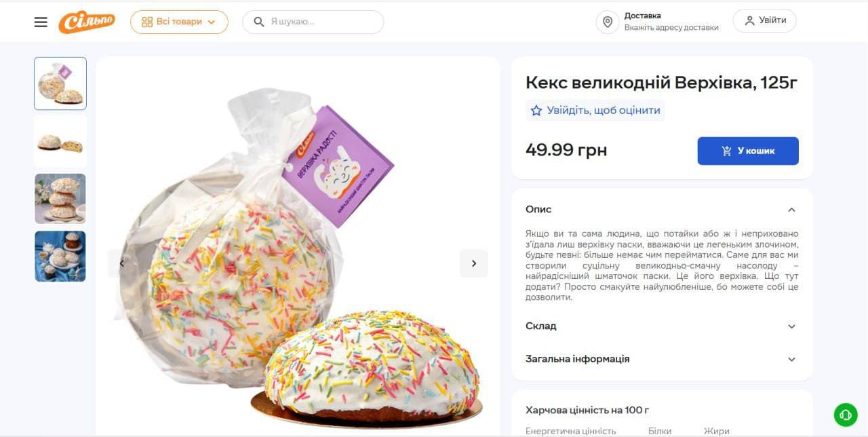Select the third stacked cakes thumbnail

tap(60, 199)
